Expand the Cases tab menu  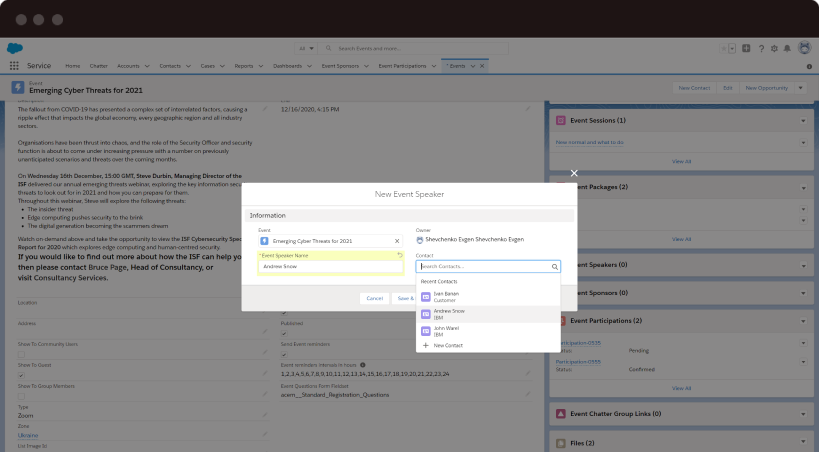(x=222, y=66)
